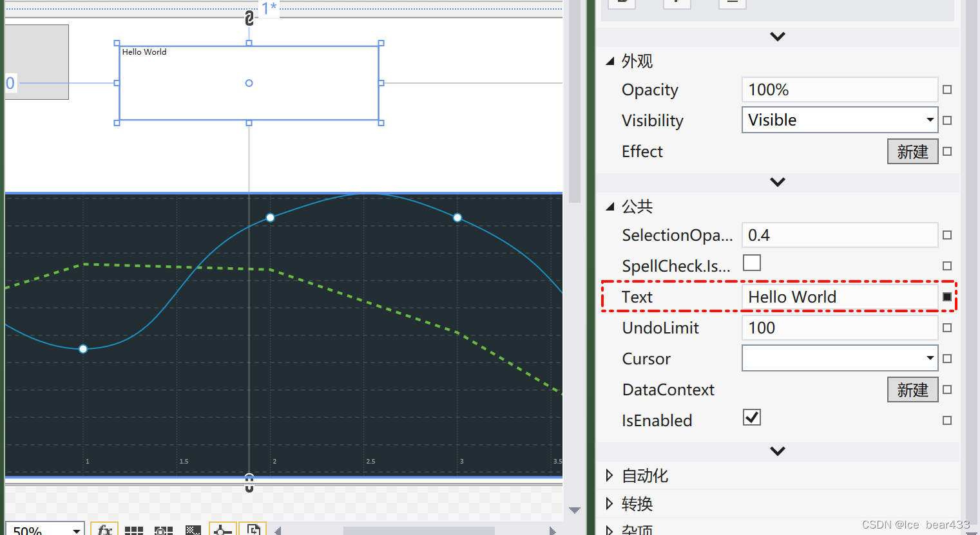
Task: Click the Visibility property label
Action: coord(653,120)
